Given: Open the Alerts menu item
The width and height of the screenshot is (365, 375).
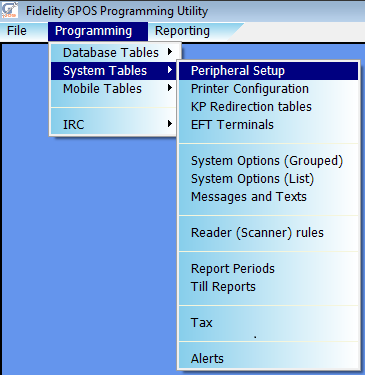Looking at the screenshot, I should pos(269,359).
